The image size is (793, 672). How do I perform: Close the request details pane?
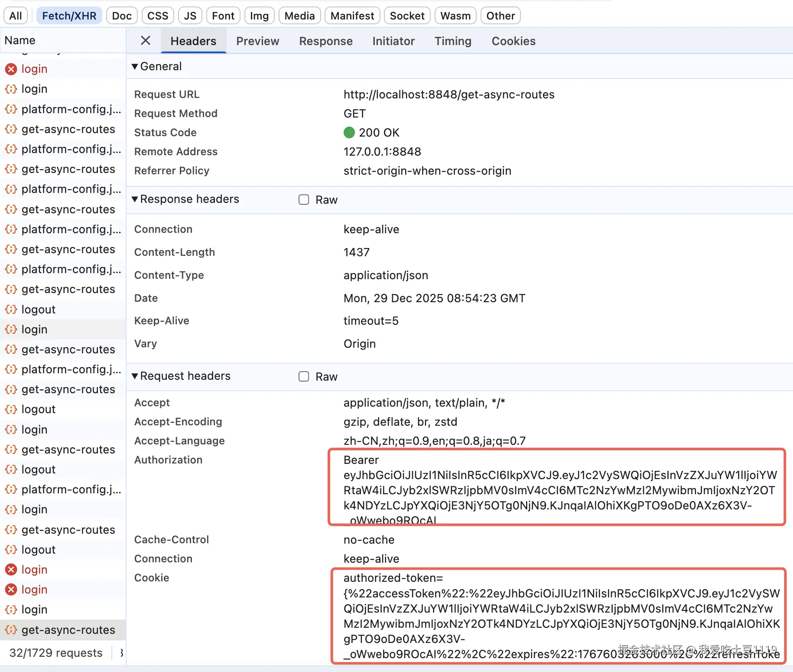146,41
